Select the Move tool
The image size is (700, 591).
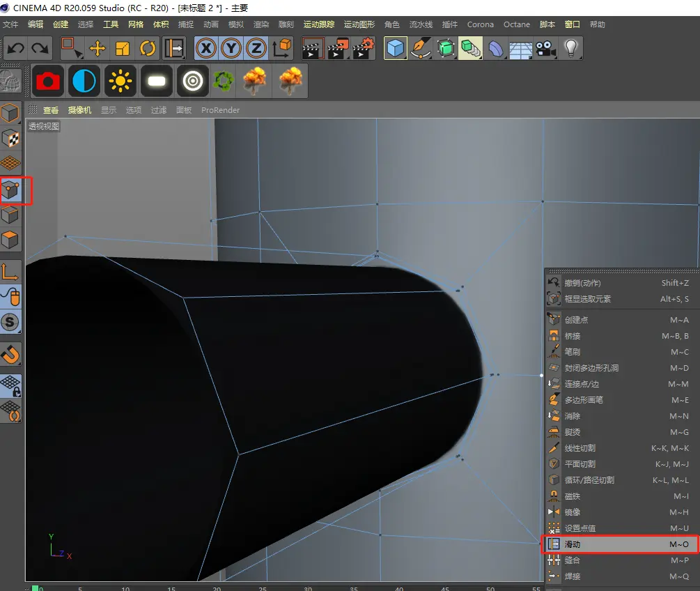point(98,48)
